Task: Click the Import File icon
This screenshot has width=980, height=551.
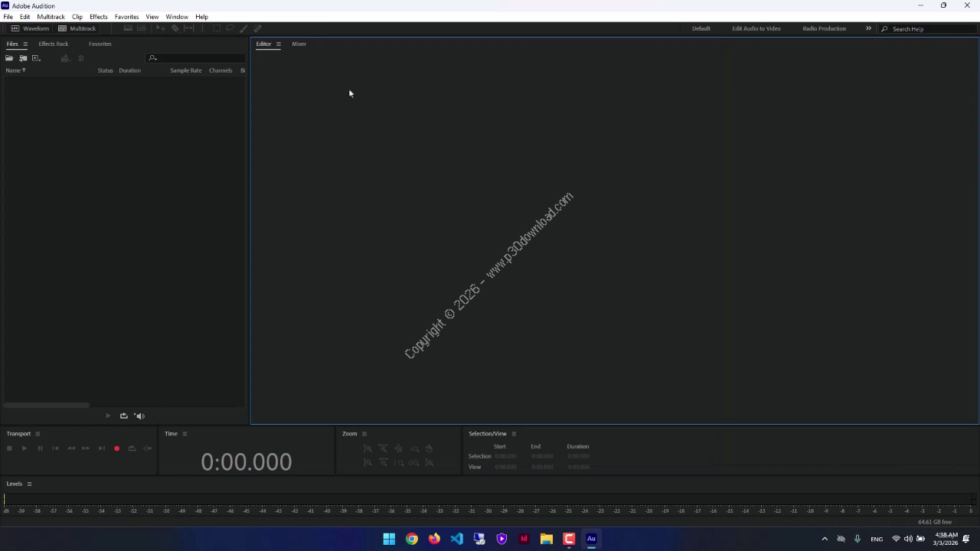Action: (x=23, y=58)
